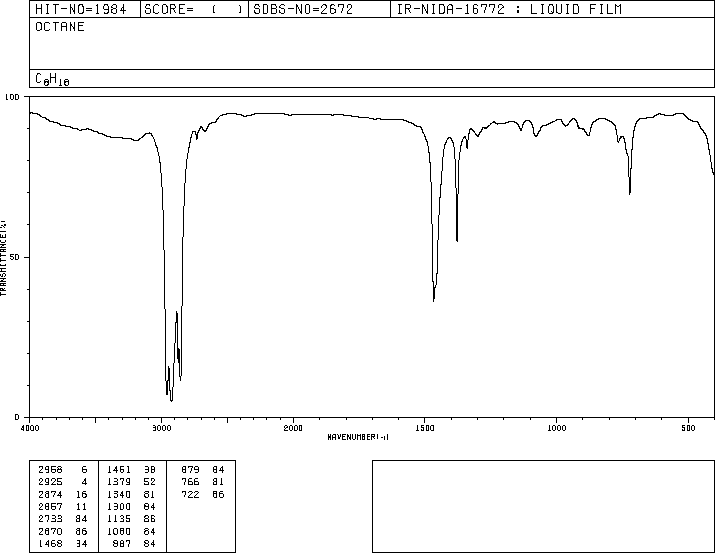Click the WAVENUMBER horizontal axis title
The width and height of the screenshot is (715, 553).
(x=358, y=437)
